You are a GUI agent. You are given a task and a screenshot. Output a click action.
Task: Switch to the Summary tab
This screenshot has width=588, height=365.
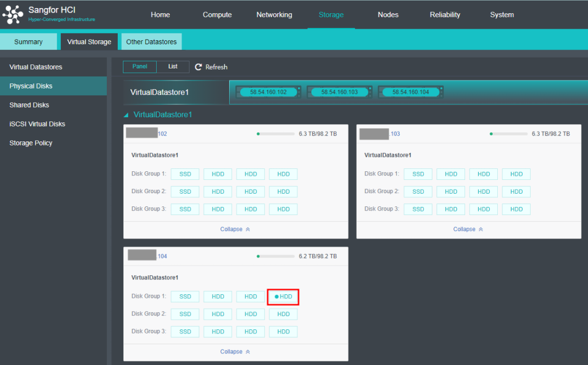(29, 42)
